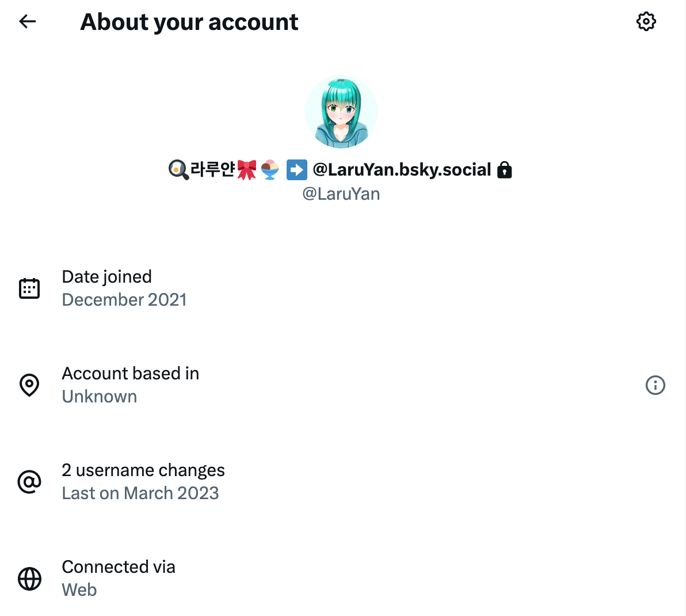Go back with the left arrow

coord(28,22)
